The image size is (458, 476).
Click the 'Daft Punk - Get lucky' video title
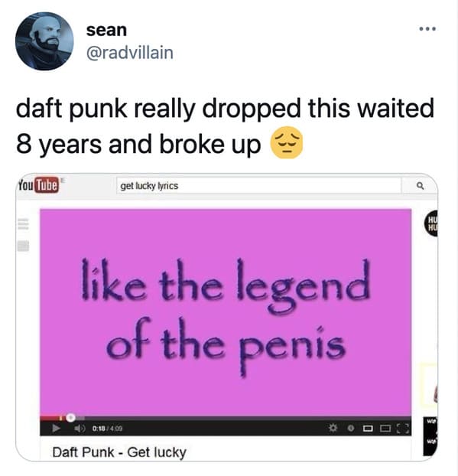click(x=119, y=452)
